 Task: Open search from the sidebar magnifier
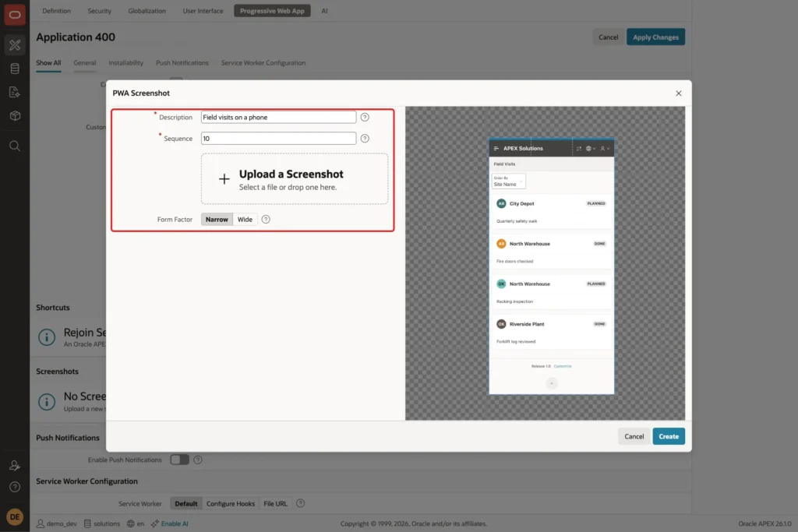[x=15, y=146]
